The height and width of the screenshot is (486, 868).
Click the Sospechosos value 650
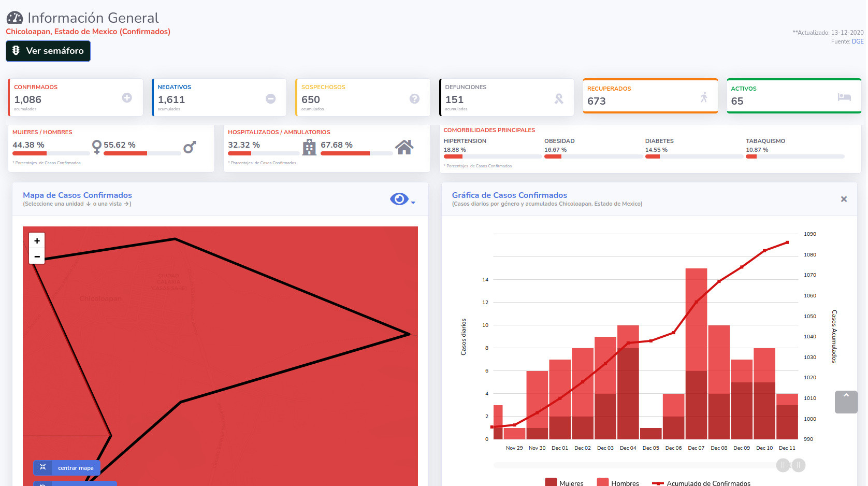point(311,99)
